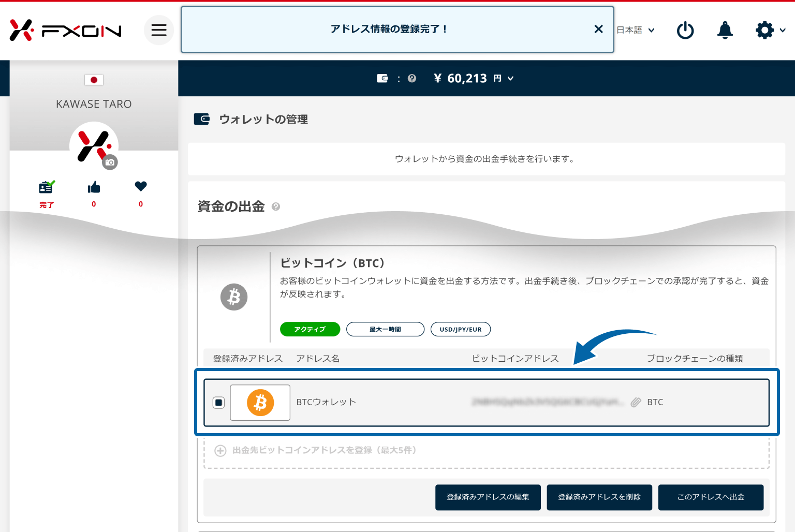
Task: Click 登録済みアドレスの編集 button
Action: pos(488,497)
